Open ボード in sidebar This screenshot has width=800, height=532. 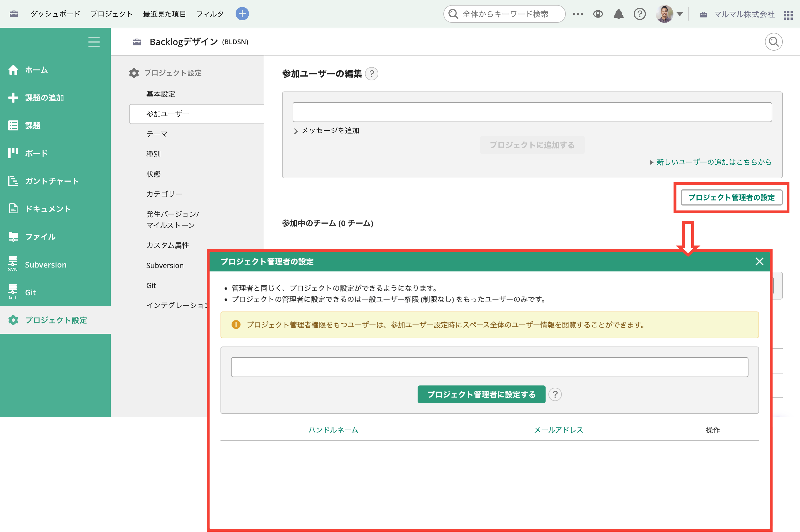pos(55,153)
